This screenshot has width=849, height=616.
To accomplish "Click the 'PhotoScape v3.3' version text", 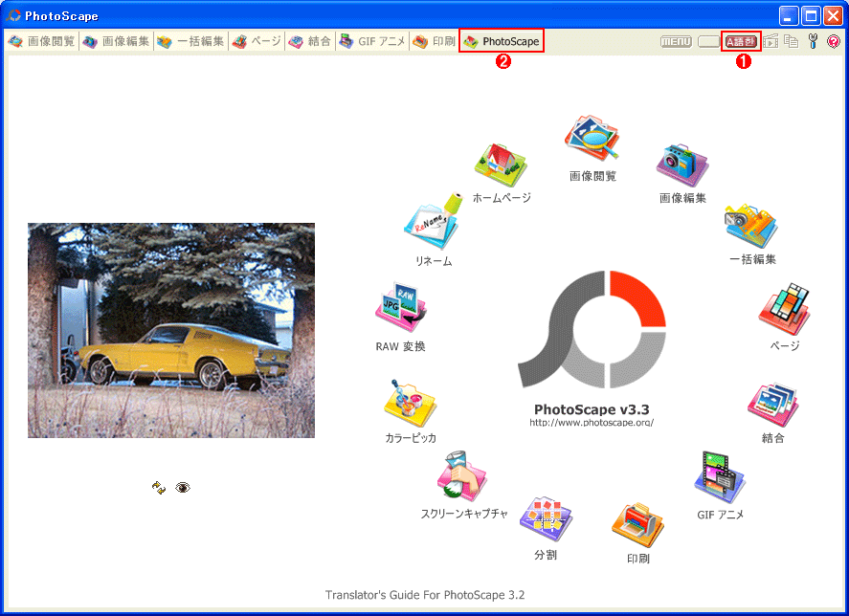I will pos(592,409).
